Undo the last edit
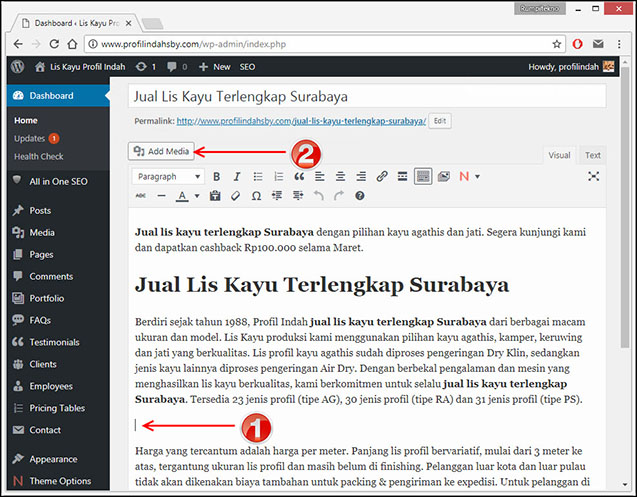This screenshot has width=637, height=497. coord(318,196)
